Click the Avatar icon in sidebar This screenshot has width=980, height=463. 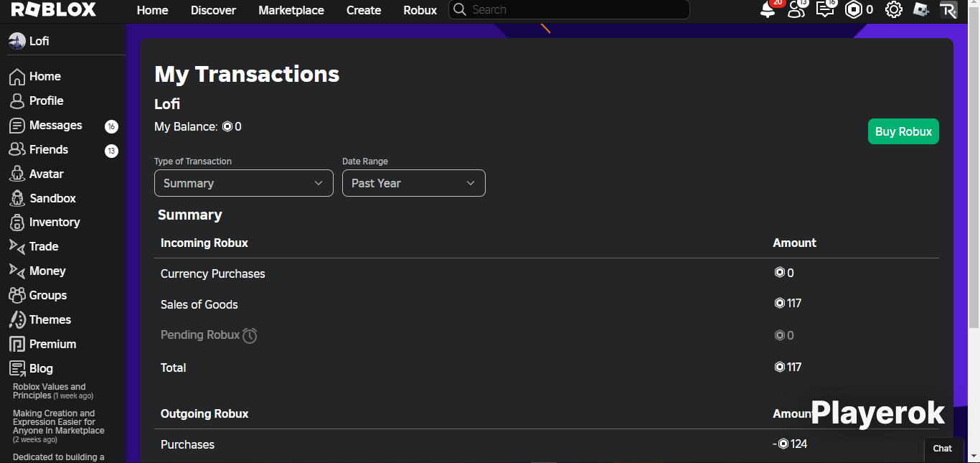17,174
